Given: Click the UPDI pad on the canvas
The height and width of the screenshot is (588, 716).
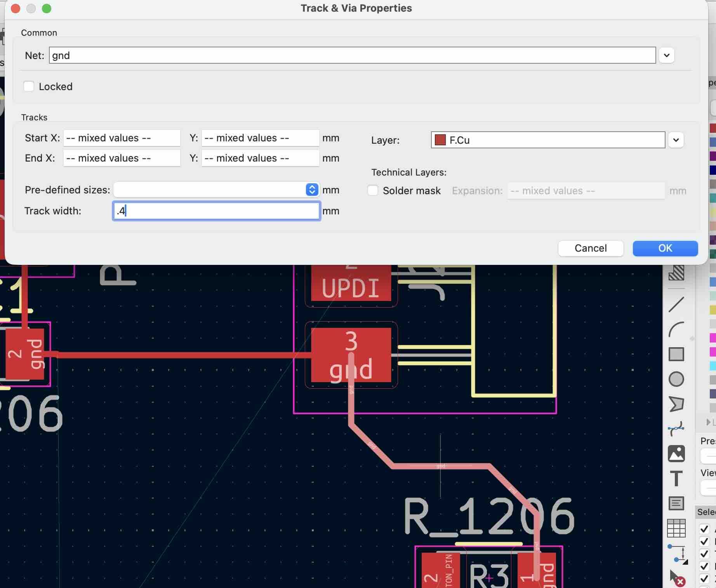Looking at the screenshot, I should (x=351, y=283).
